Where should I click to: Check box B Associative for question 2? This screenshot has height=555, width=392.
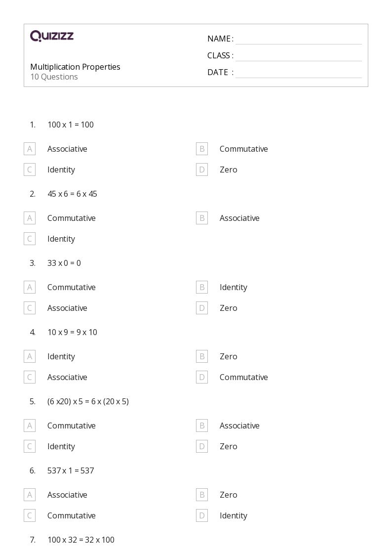(x=202, y=218)
